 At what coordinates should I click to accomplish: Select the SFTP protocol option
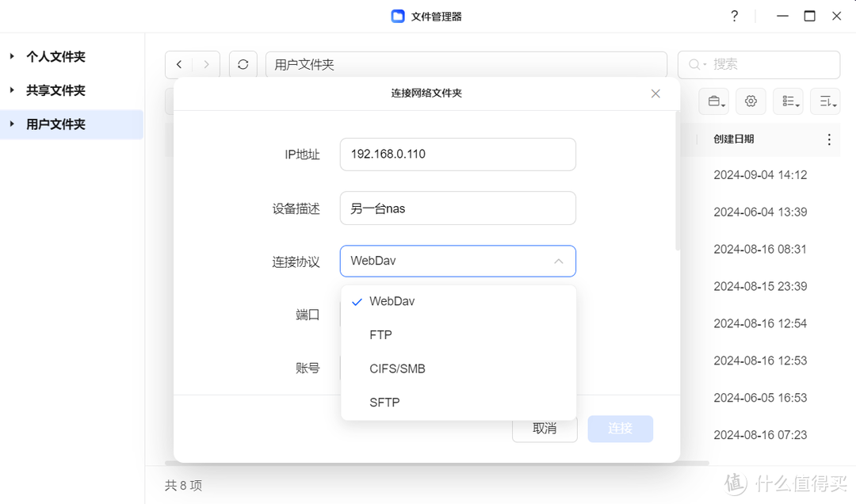pyautogui.click(x=384, y=402)
